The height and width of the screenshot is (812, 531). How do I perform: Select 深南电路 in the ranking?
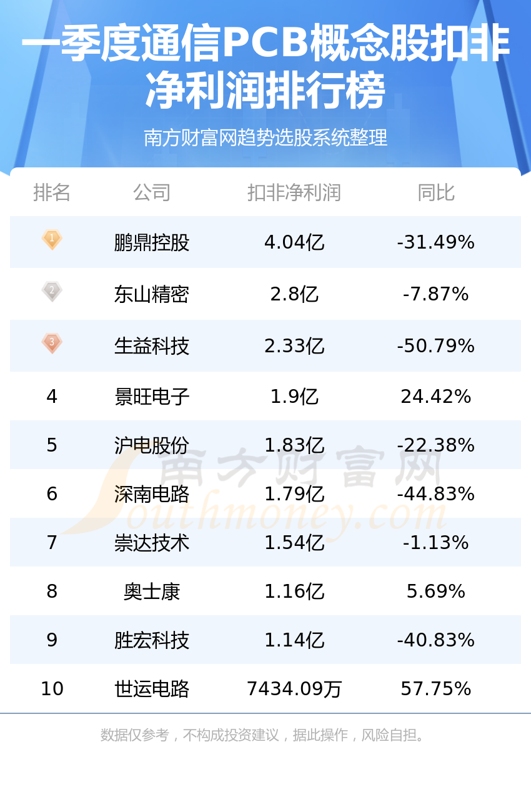pos(152,494)
